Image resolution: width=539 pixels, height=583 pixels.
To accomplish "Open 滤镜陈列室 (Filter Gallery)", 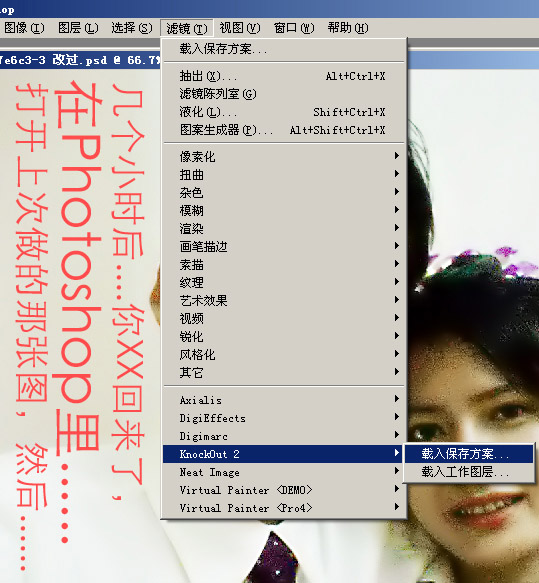I will coord(284,94).
